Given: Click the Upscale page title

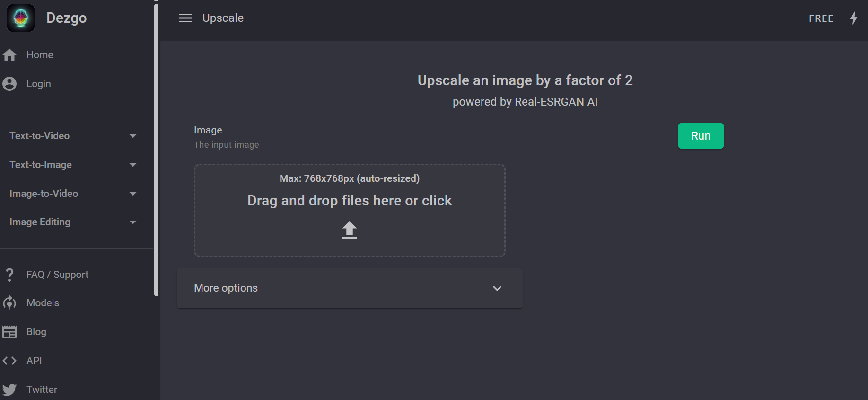Looking at the screenshot, I should pyautogui.click(x=223, y=18).
